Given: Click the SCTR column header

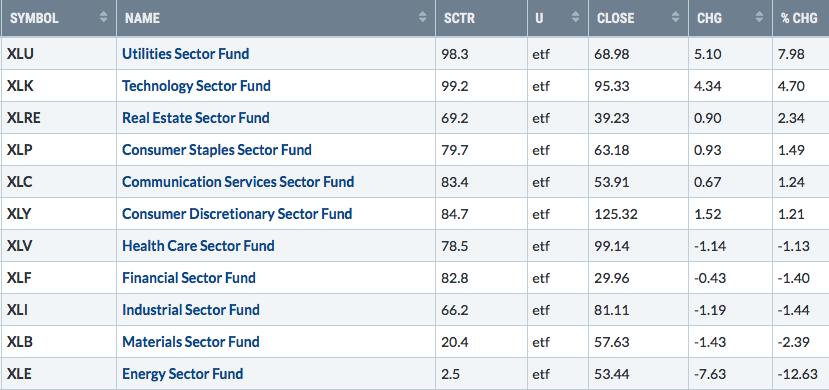Looking at the screenshot, I should point(481,17).
